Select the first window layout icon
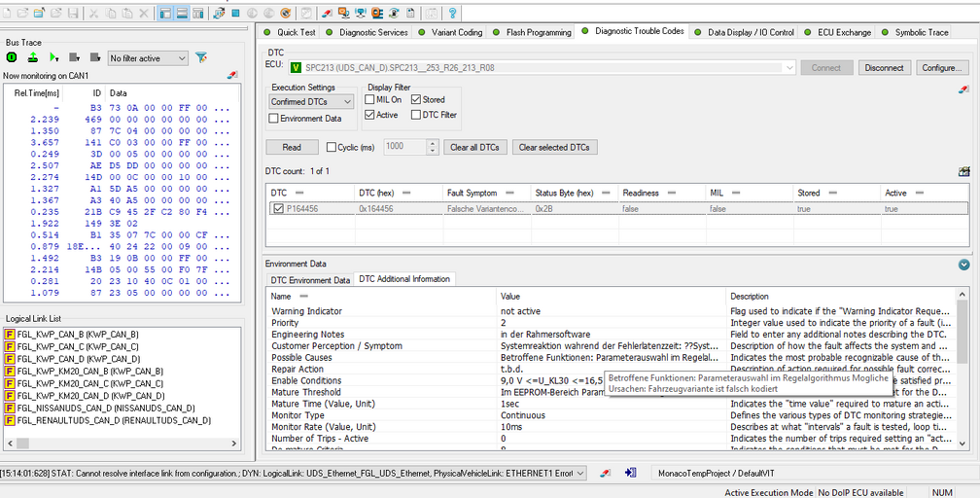 [x=165, y=13]
